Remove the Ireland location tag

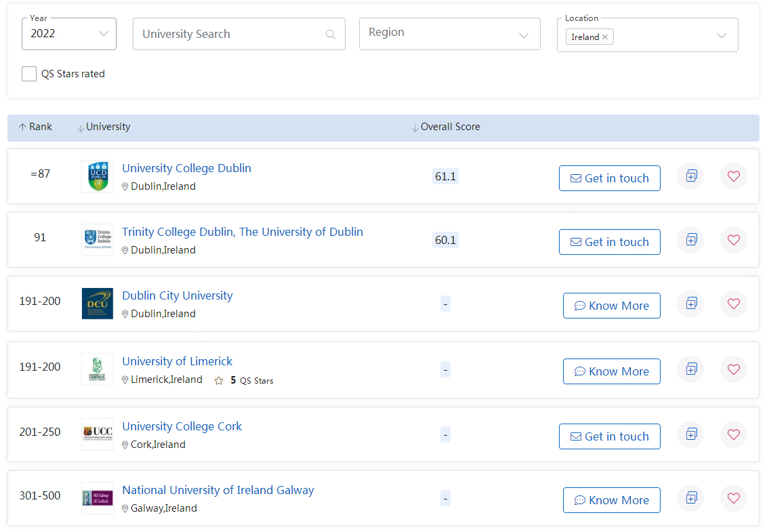coord(605,37)
